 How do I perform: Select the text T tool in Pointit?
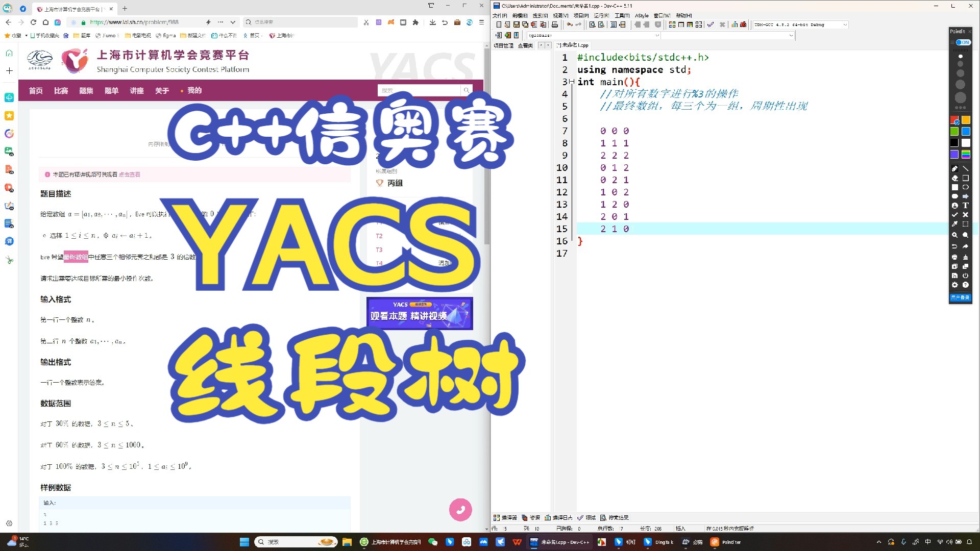coord(965,206)
